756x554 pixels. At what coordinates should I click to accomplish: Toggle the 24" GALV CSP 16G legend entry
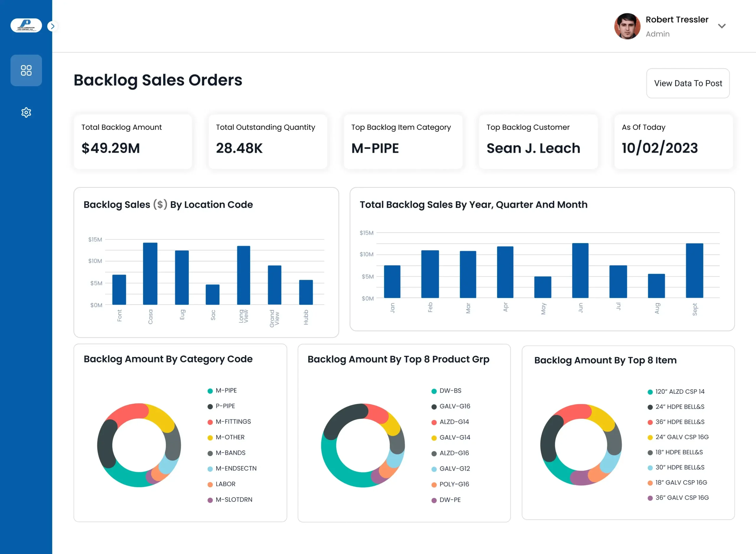(x=678, y=437)
